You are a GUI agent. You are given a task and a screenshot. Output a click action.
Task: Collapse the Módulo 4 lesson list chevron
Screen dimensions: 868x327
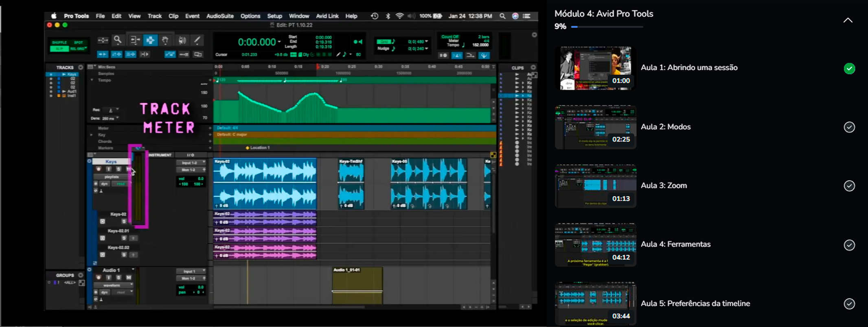(848, 20)
